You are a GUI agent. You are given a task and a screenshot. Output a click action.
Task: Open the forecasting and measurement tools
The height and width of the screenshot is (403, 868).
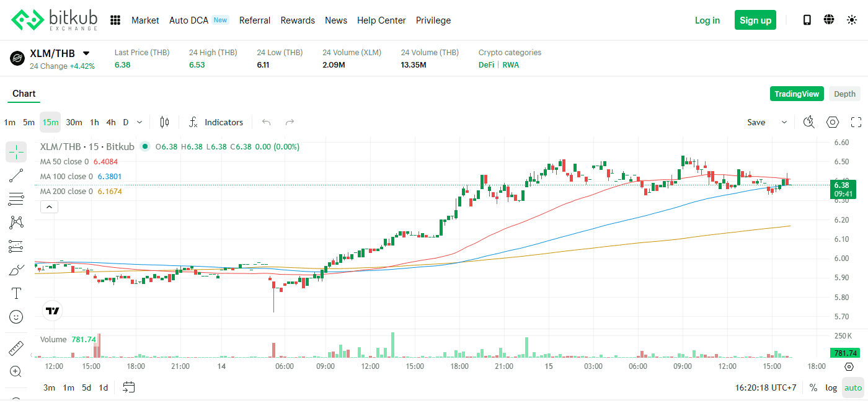pos(16,246)
